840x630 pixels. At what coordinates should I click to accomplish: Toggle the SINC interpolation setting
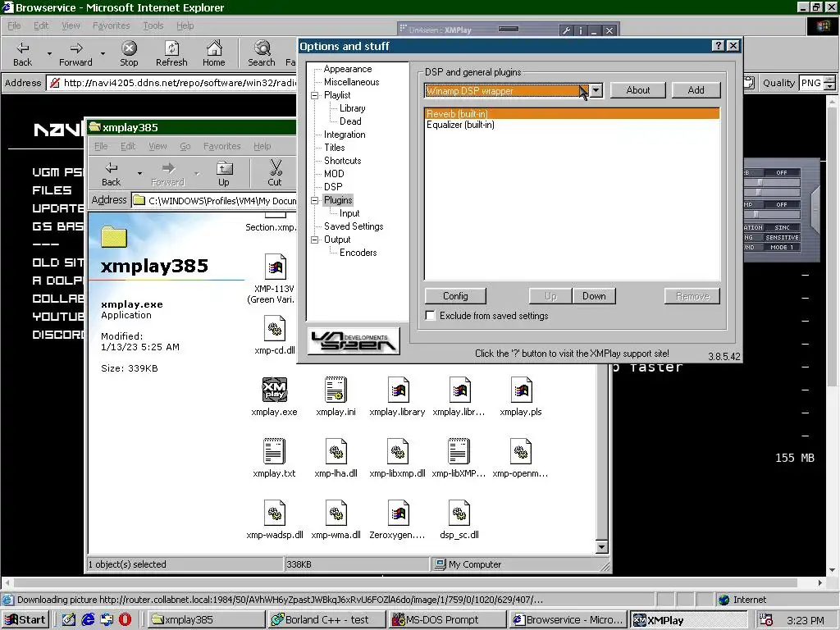coord(782,228)
